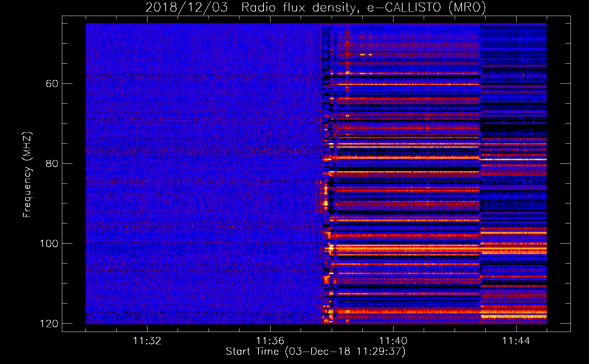This screenshot has height=364, width=589.
Task: Select the 60 frequency tick label
Action: pos(52,84)
